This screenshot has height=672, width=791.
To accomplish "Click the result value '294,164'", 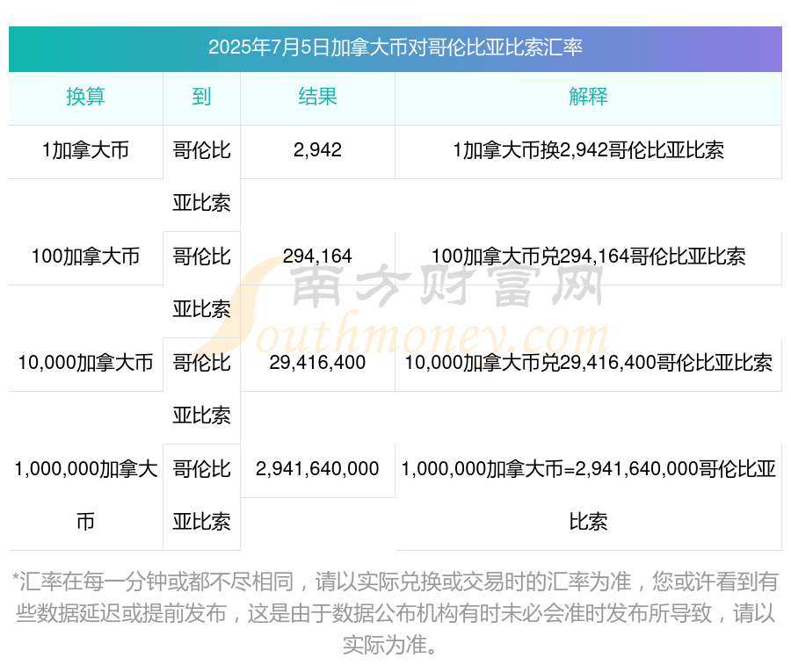I will click(317, 257).
